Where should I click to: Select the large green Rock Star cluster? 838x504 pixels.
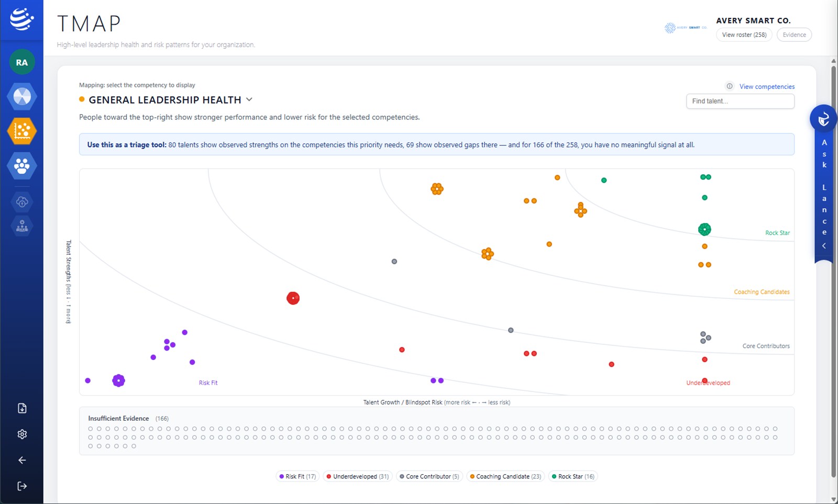(704, 229)
